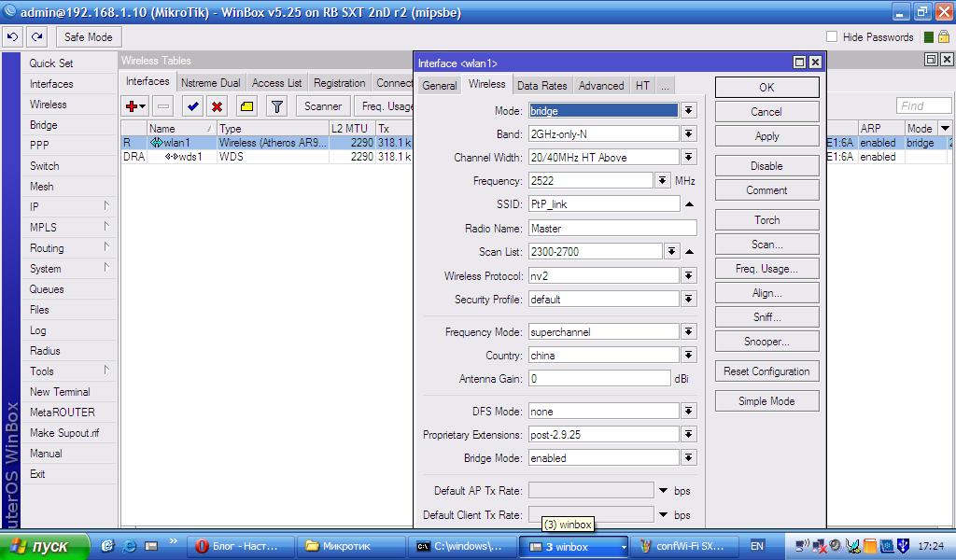Open column selector dropdown in Wireless Tables
The width and height of the screenshot is (956, 560).
click(x=945, y=128)
